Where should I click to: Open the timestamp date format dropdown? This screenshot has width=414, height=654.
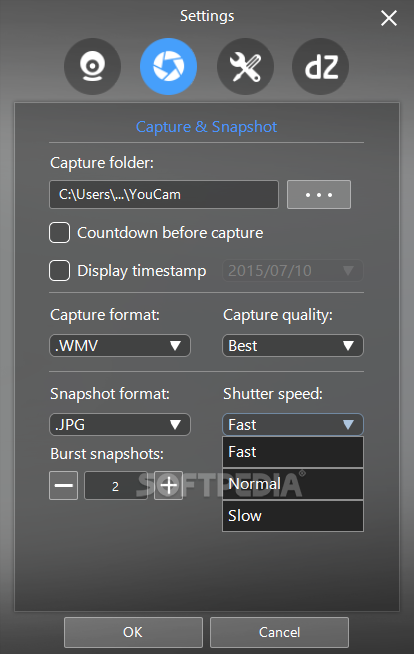pyautogui.click(x=293, y=271)
